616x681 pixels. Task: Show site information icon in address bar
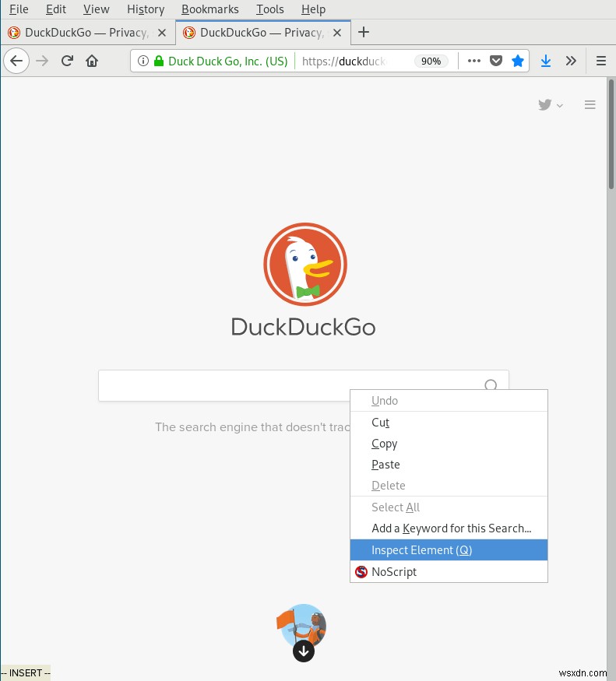point(143,61)
